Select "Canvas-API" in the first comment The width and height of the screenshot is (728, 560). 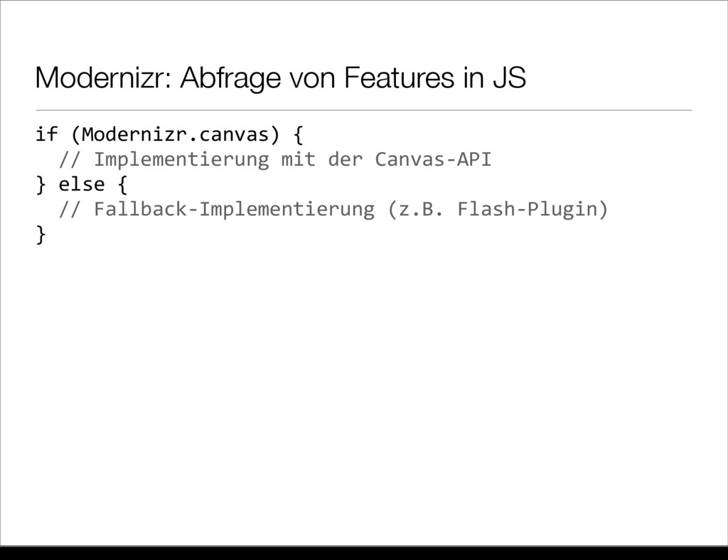tap(433, 158)
